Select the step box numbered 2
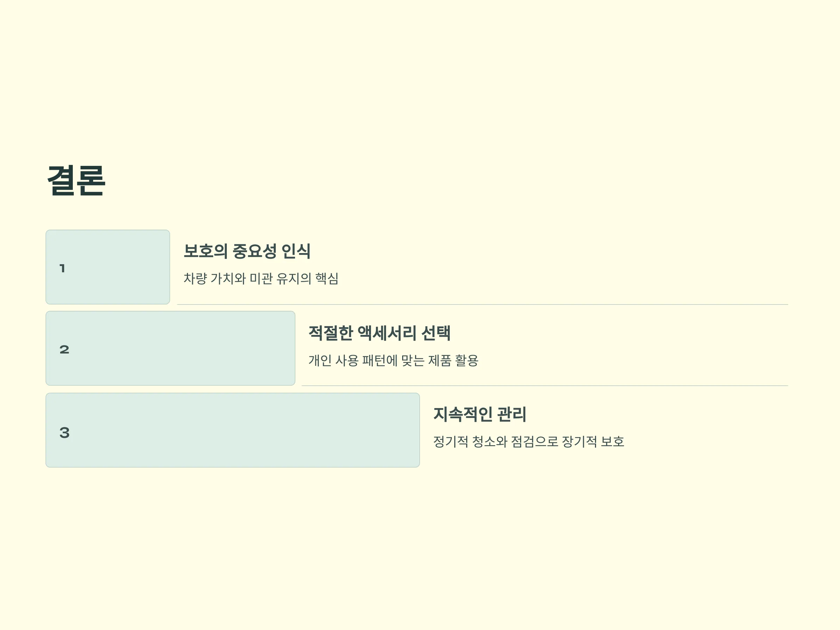The height and width of the screenshot is (630, 840). pyautogui.click(x=170, y=348)
